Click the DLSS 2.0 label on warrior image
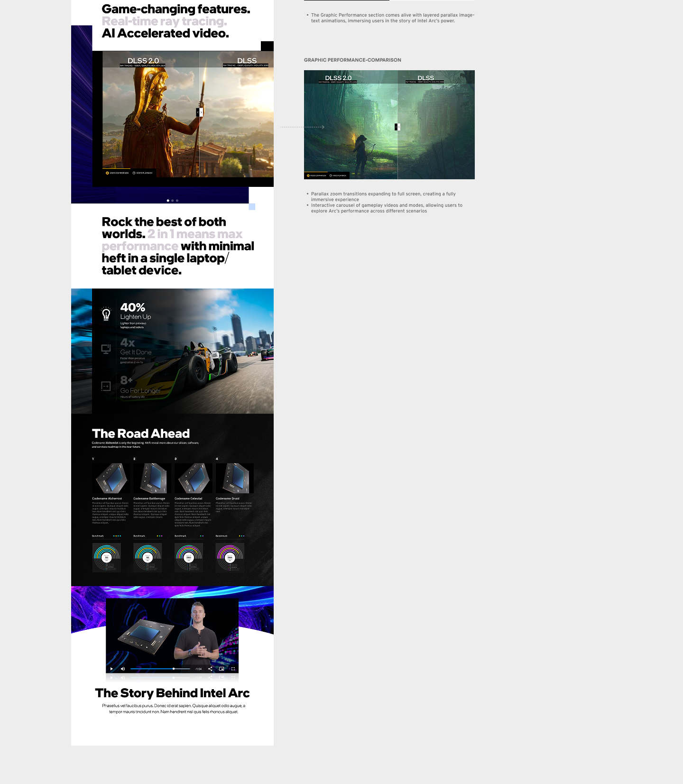This screenshot has height=784, width=683. pyautogui.click(x=143, y=61)
